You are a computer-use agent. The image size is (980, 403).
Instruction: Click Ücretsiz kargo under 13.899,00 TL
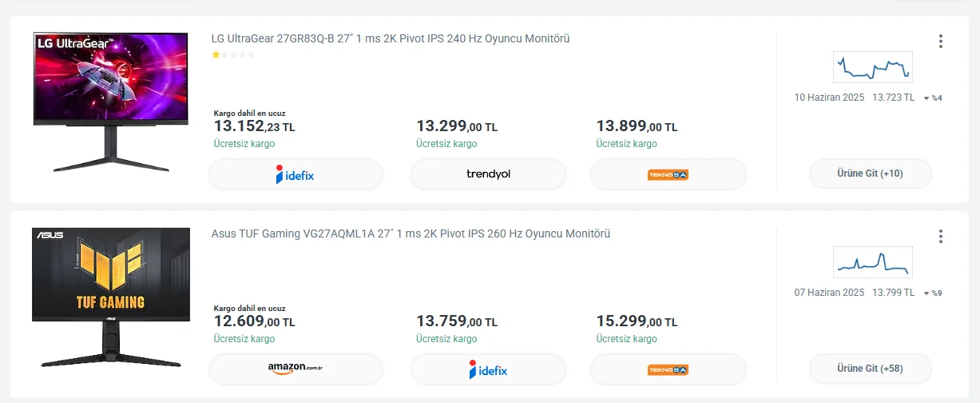[x=627, y=144]
